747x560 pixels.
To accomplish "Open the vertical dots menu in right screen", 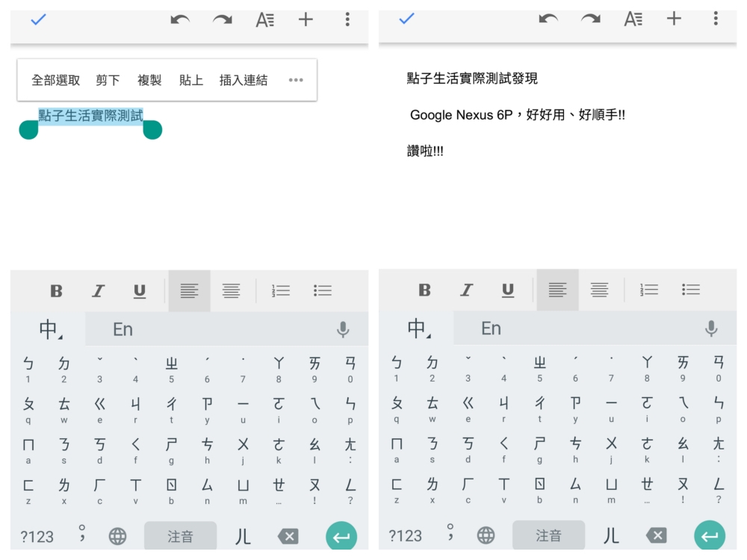I will (x=716, y=19).
